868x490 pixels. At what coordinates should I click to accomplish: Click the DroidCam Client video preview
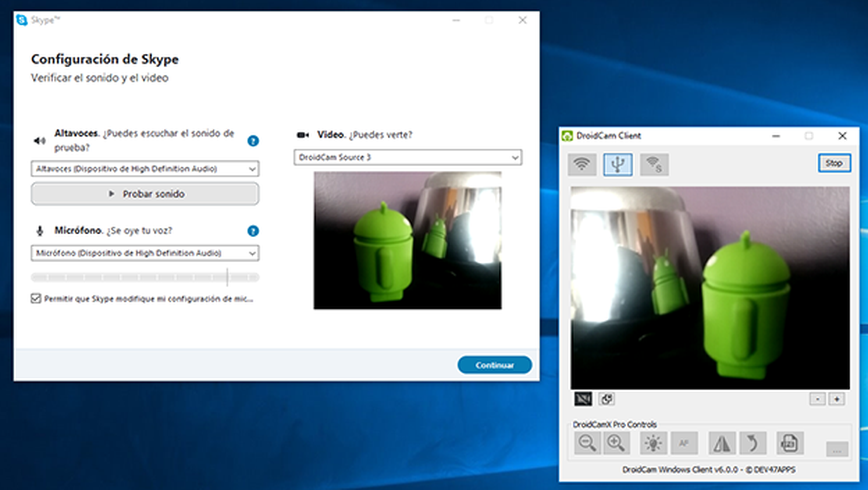pyautogui.click(x=710, y=288)
